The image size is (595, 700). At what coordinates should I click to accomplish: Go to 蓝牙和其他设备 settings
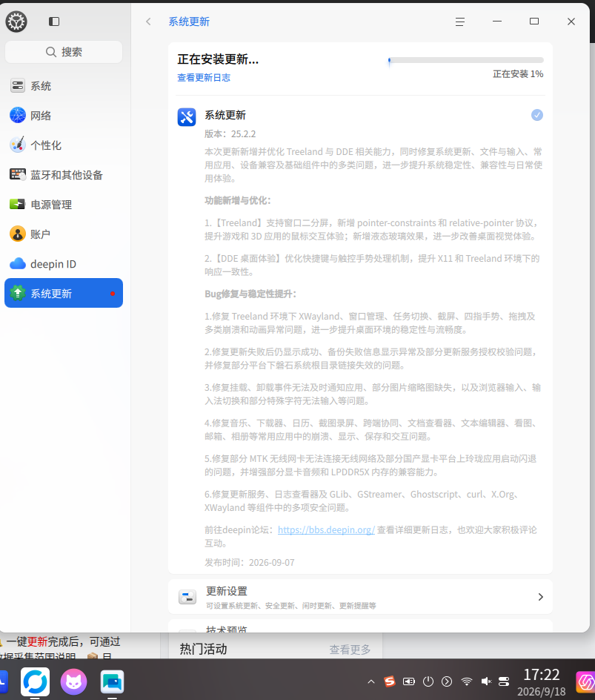[x=64, y=174]
